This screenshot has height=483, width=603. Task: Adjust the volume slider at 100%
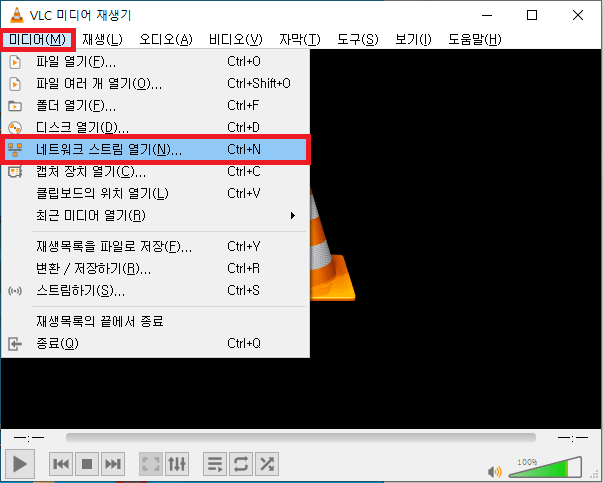tap(545, 466)
